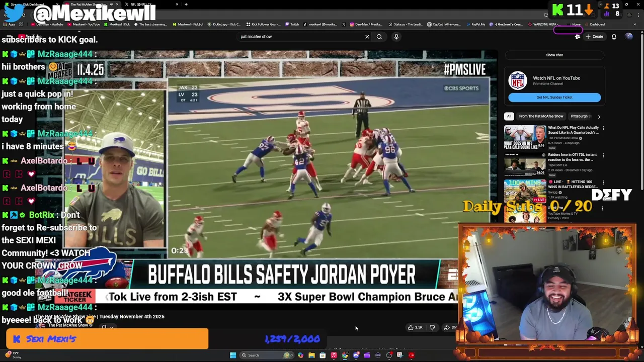Click the YouTube 'Create' button
The height and width of the screenshot is (362, 644).
tap(594, 37)
